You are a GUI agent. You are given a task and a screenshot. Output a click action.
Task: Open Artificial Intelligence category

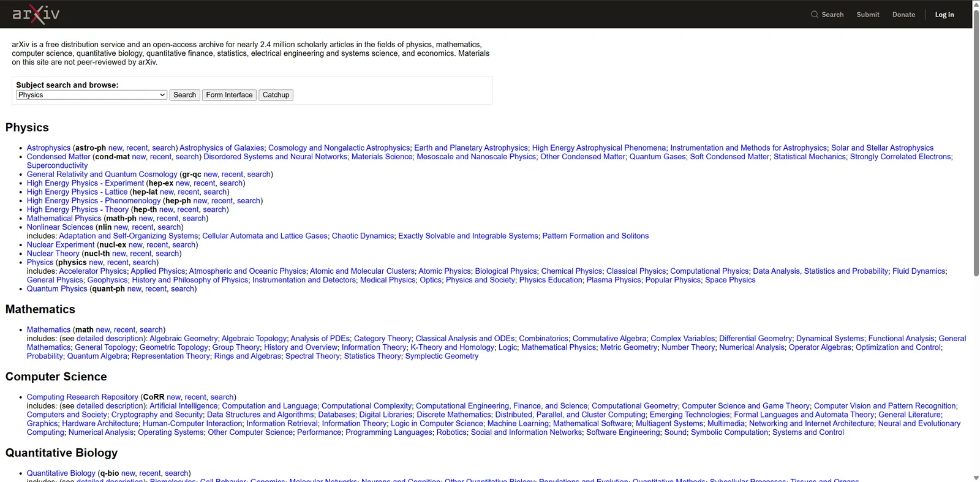(x=184, y=406)
